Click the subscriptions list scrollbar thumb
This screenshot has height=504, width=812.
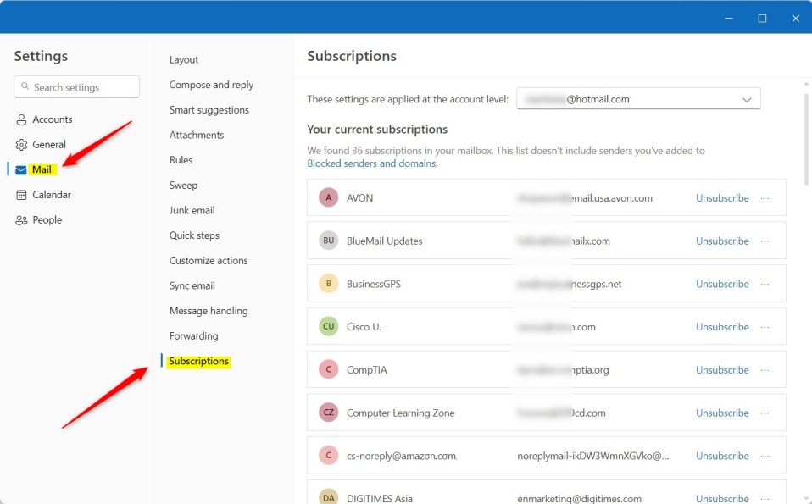click(806, 139)
